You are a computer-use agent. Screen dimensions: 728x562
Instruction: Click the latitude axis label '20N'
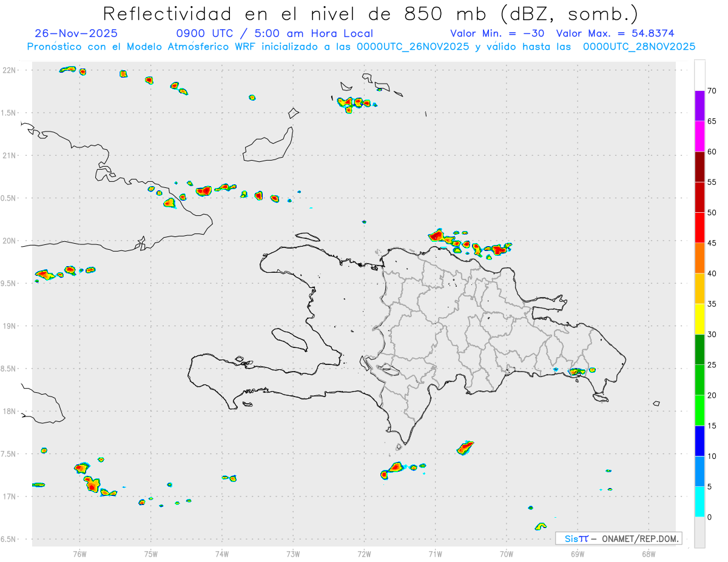[10, 241]
